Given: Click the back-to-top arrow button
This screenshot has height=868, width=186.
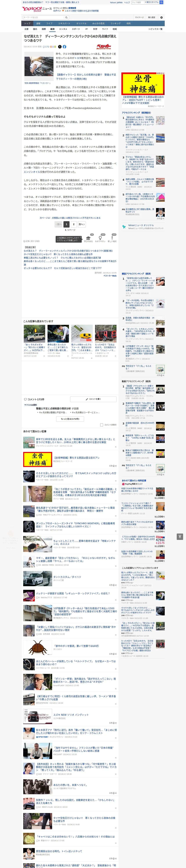Looking at the screenshot, I should pyautogui.click(x=180, y=536).
